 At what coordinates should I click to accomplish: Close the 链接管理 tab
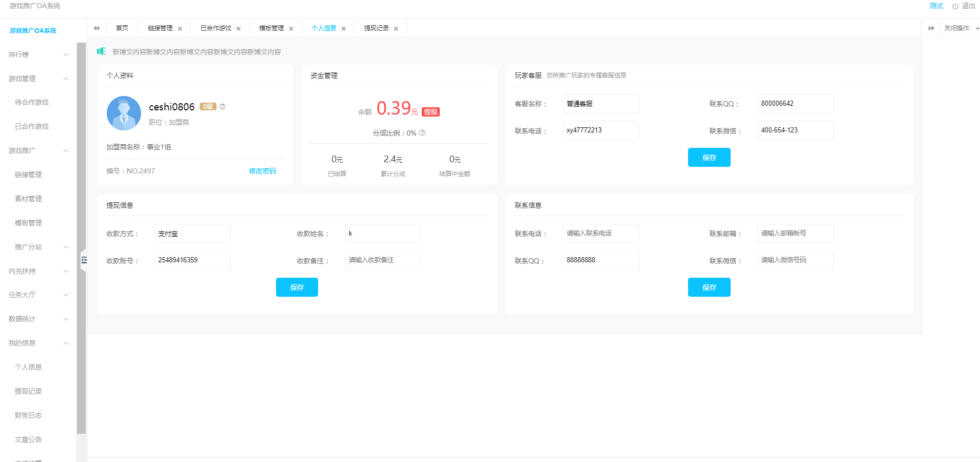coord(180,29)
